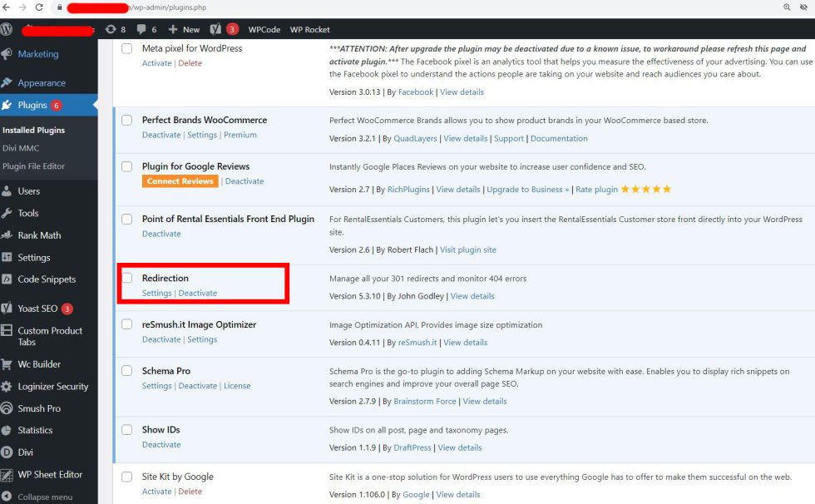This screenshot has width=815, height=504.
Task: Open WPCode in the admin bar
Action: [x=264, y=30]
